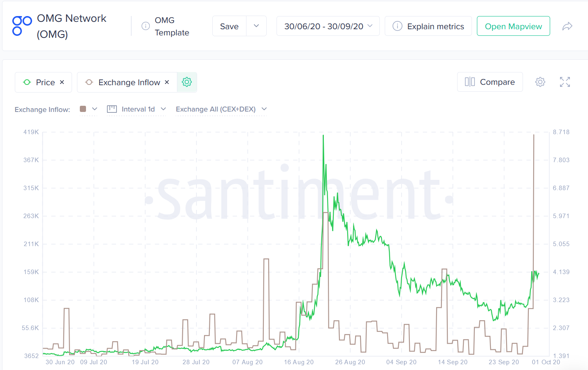This screenshot has width=588, height=370.
Task: Click the Compare button
Action: point(490,82)
